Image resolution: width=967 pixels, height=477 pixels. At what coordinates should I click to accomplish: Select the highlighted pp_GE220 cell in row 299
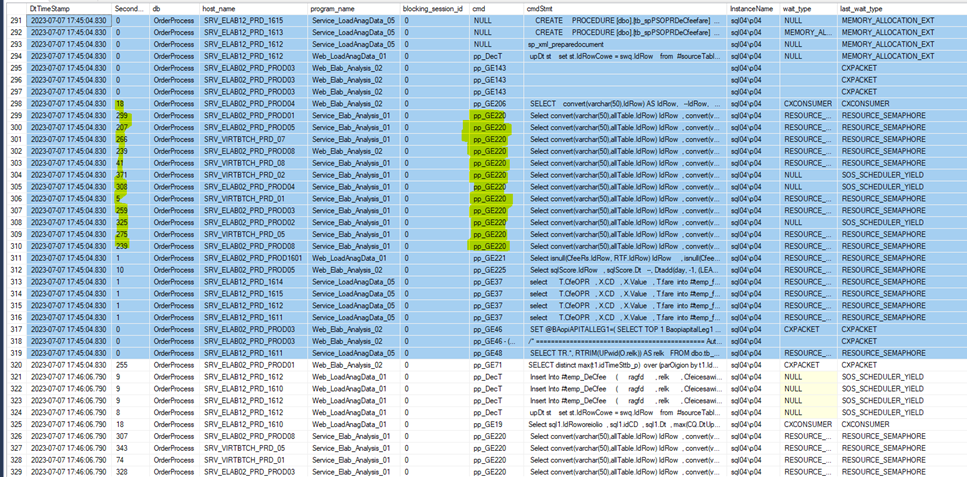point(491,115)
